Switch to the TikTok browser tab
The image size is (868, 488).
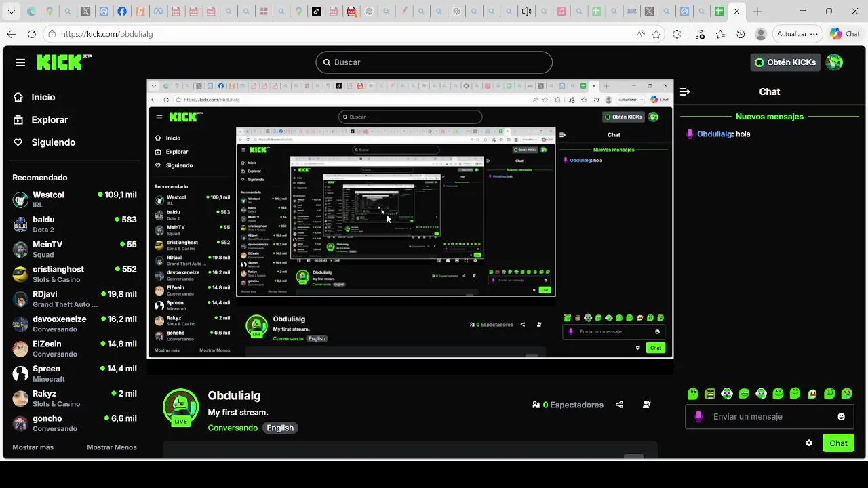[317, 12]
